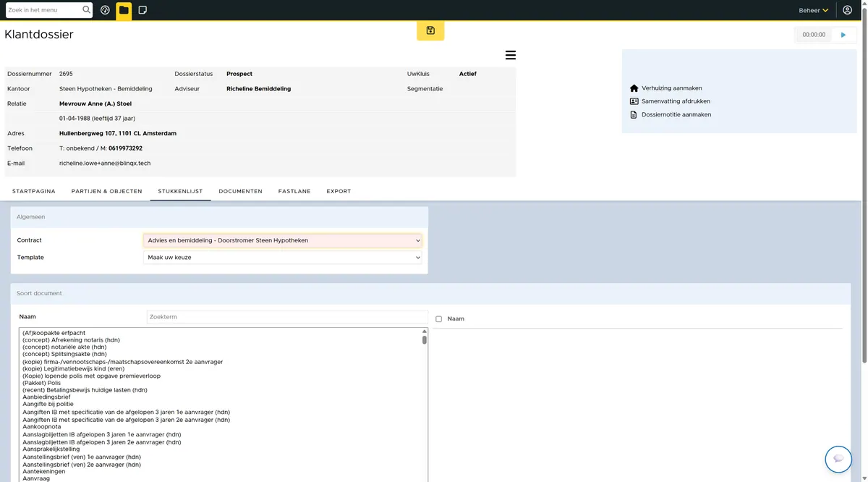Switch to the Startpagina tab
This screenshot has width=868, height=482.
[34, 191]
